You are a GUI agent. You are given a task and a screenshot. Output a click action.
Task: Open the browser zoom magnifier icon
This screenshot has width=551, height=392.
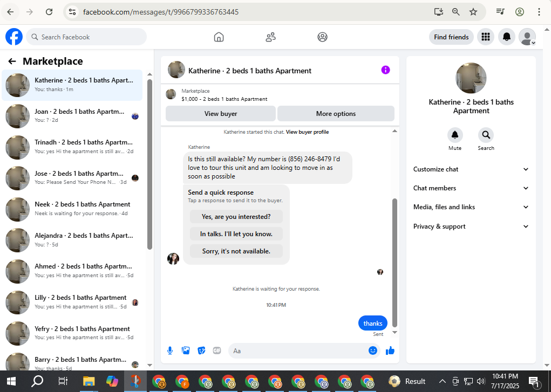point(456,12)
